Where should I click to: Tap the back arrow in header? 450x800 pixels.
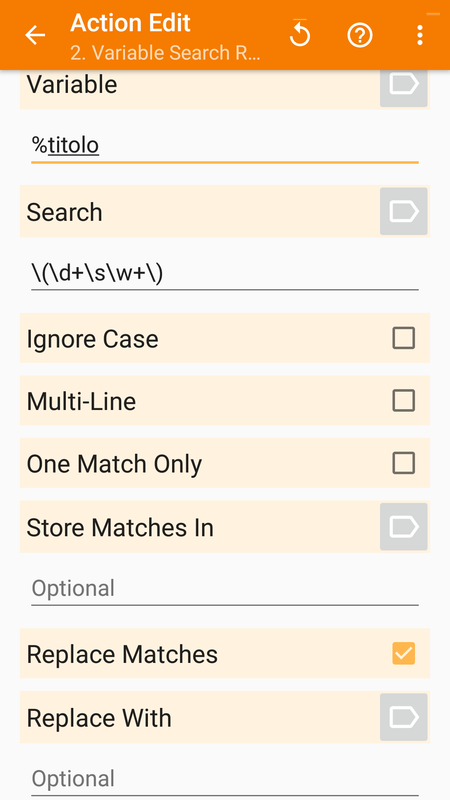click(x=35, y=35)
